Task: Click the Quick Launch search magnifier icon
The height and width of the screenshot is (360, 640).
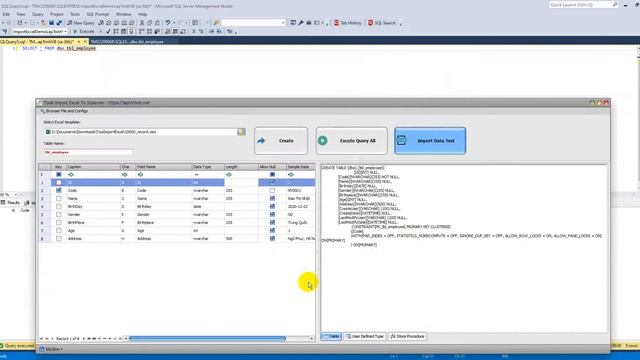Action: click(615, 4)
